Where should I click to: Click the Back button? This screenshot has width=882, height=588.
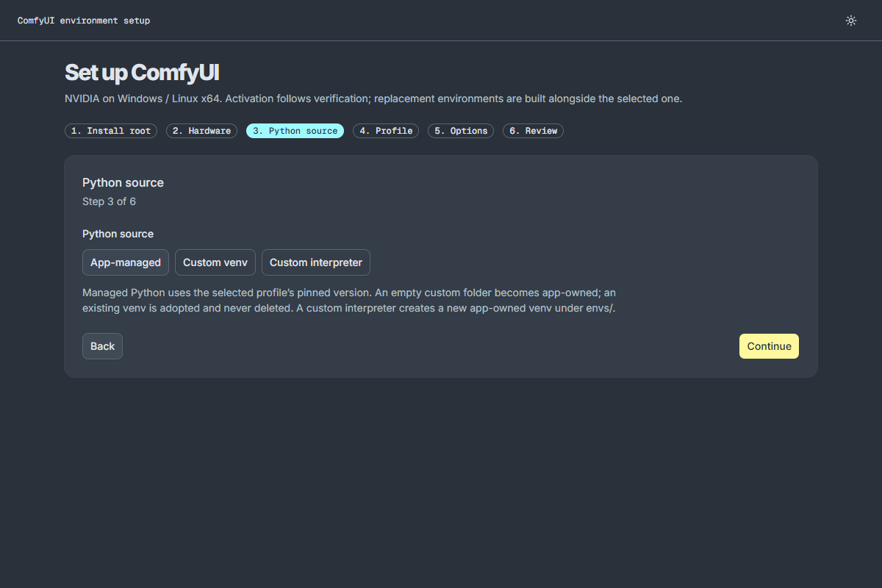pos(102,346)
